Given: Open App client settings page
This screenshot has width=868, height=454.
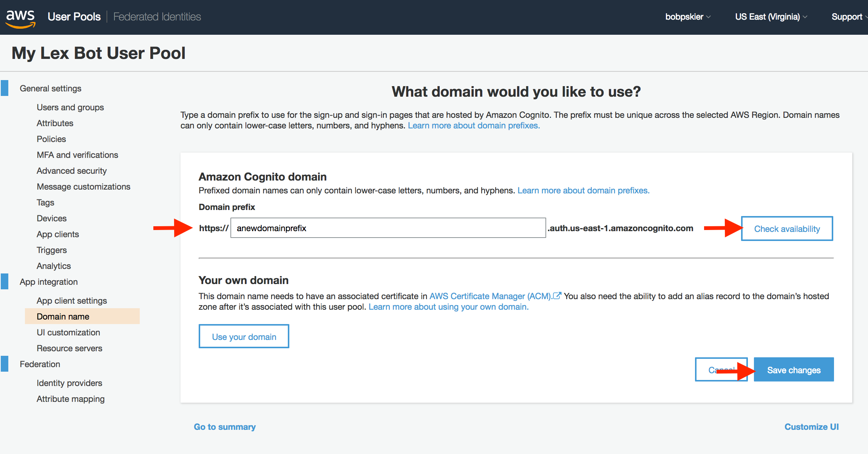Looking at the screenshot, I should pos(72,301).
